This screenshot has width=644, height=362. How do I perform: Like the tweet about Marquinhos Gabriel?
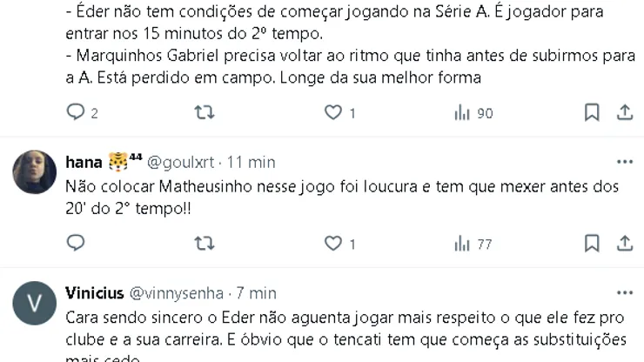(x=332, y=112)
